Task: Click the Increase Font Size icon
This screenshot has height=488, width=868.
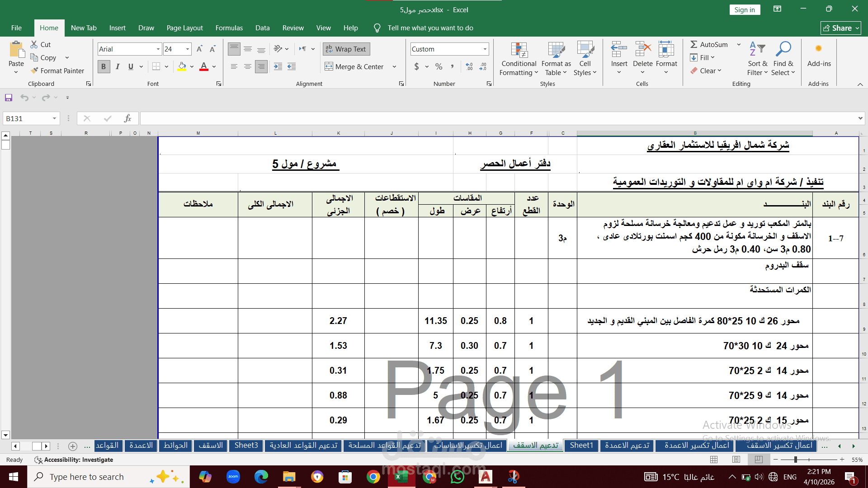Action: point(199,49)
